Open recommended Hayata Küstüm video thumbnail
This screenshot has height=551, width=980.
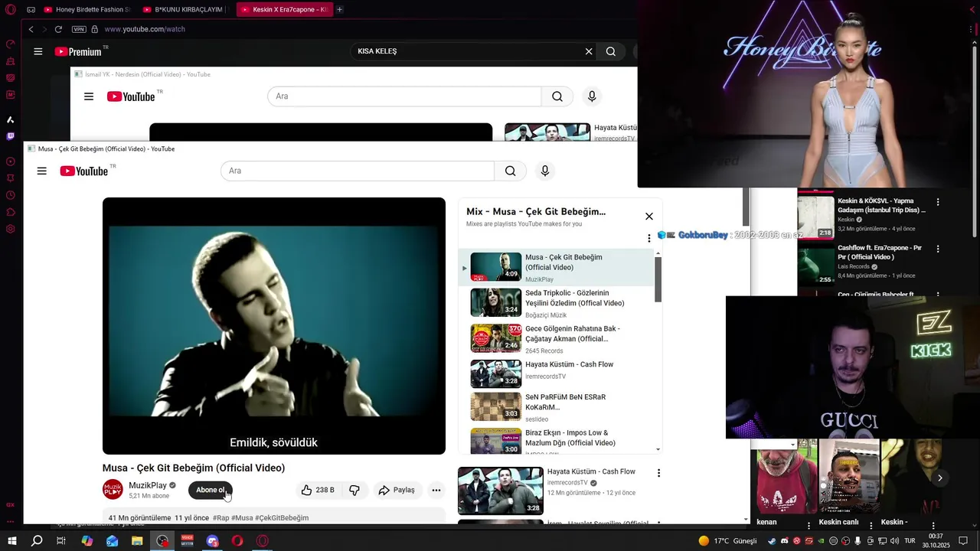501,491
